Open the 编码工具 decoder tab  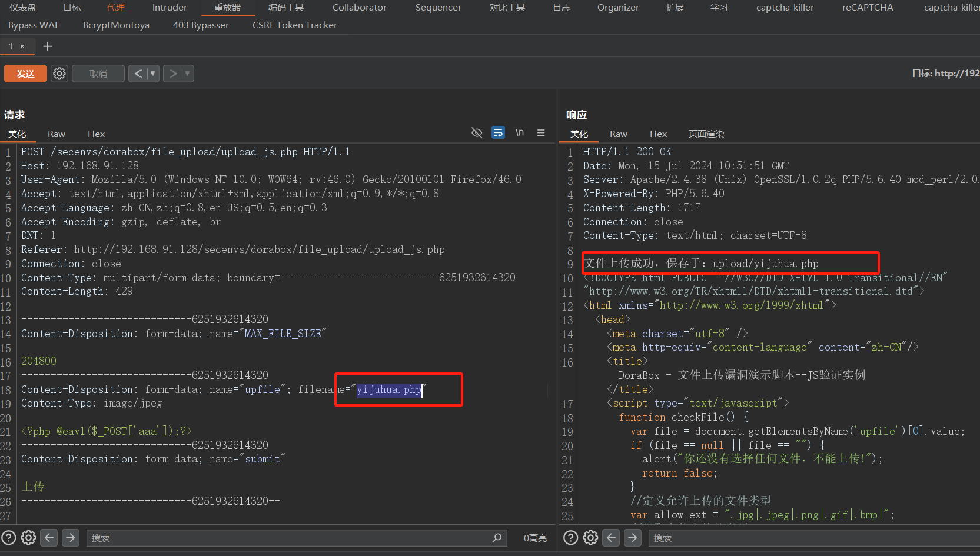[286, 8]
